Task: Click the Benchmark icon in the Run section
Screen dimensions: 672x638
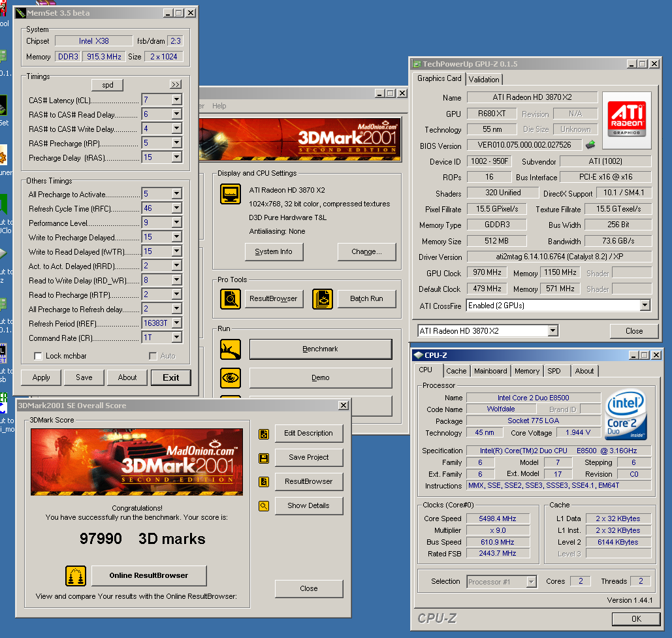Action: [230, 349]
